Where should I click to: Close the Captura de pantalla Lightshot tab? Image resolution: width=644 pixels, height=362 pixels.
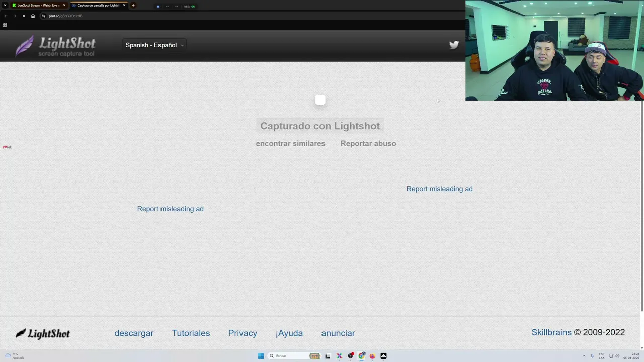click(x=124, y=5)
